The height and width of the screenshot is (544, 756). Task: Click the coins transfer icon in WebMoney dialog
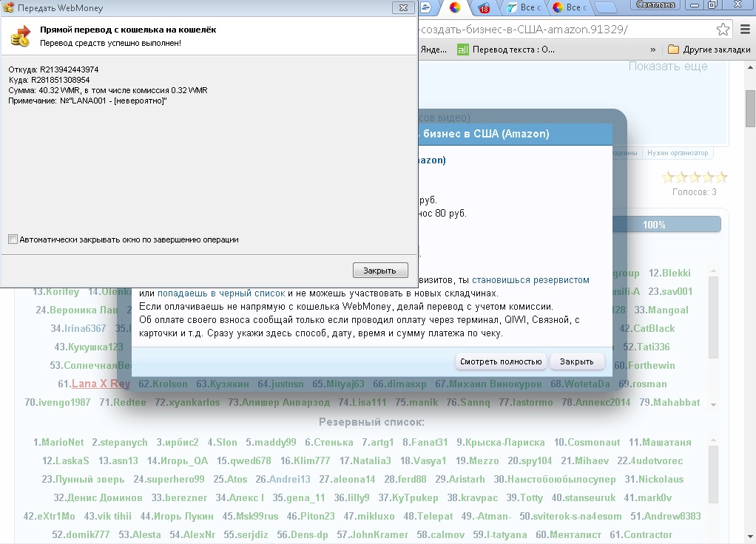(x=20, y=37)
